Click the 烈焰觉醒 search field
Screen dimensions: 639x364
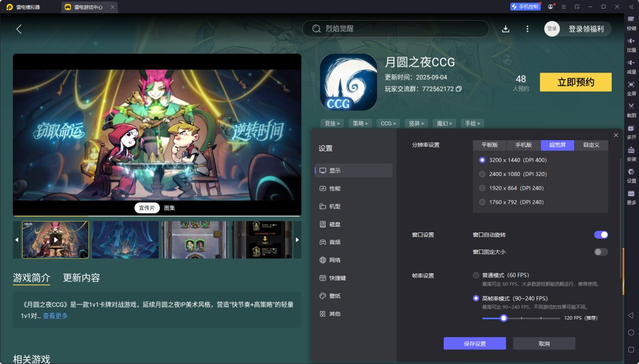[395, 29]
